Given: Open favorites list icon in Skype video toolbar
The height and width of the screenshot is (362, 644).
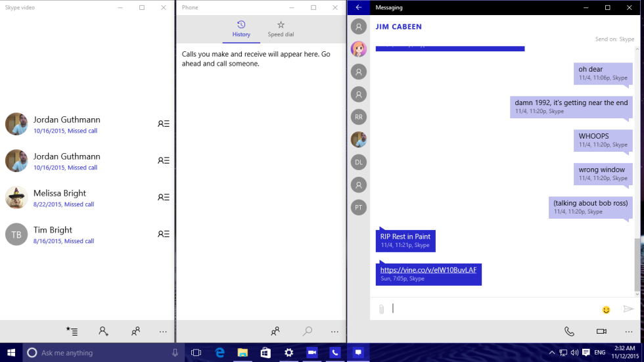Looking at the screenshot, I should (72, 331).
